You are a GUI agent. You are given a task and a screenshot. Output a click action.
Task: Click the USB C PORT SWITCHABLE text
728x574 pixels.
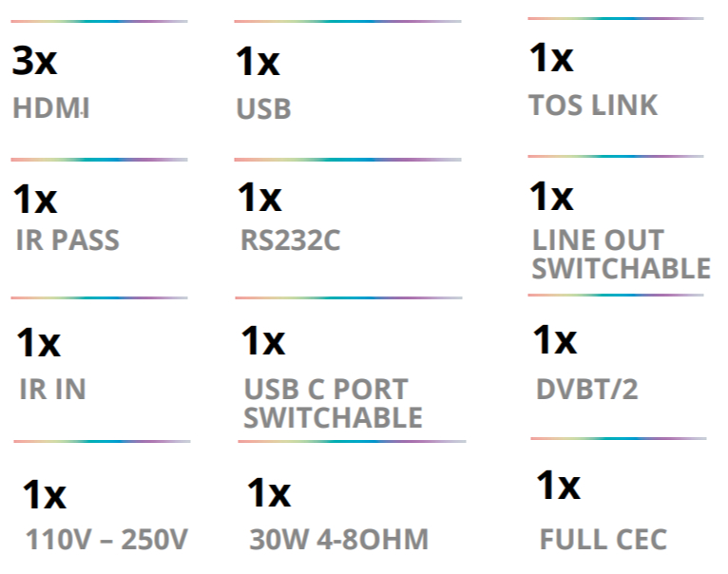[x=333, y=403]
